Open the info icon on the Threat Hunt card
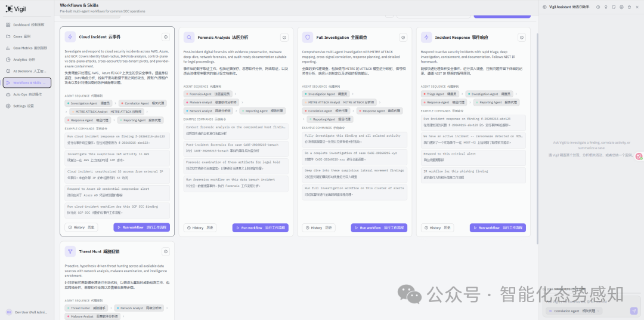This screenshot has width=644, height=320. [166, 251]
